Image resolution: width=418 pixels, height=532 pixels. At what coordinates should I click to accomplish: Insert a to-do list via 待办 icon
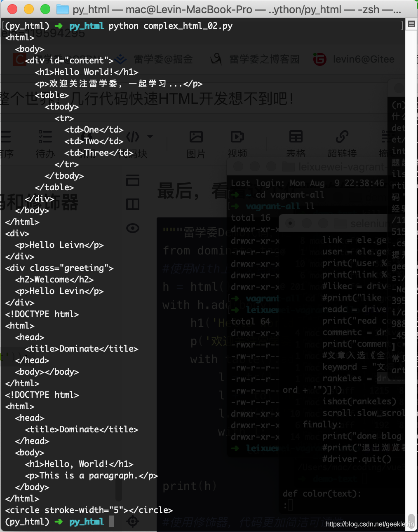[45, 137]
